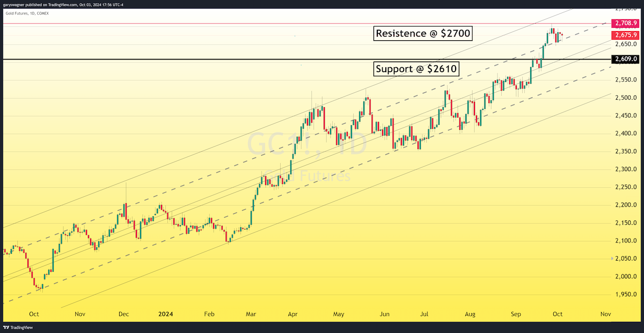
Task: Click the May label on the time axis
Action: (339, 314)
